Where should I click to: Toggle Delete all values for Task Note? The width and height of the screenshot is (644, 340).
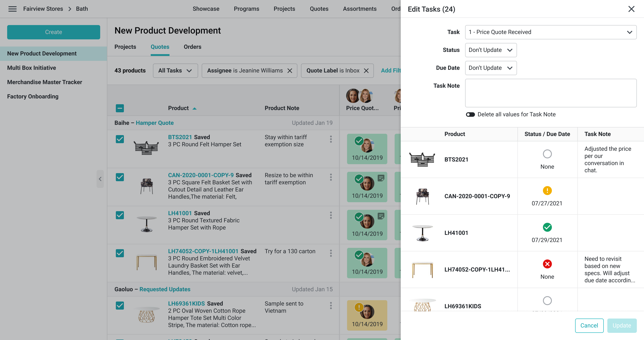point(470,115)
